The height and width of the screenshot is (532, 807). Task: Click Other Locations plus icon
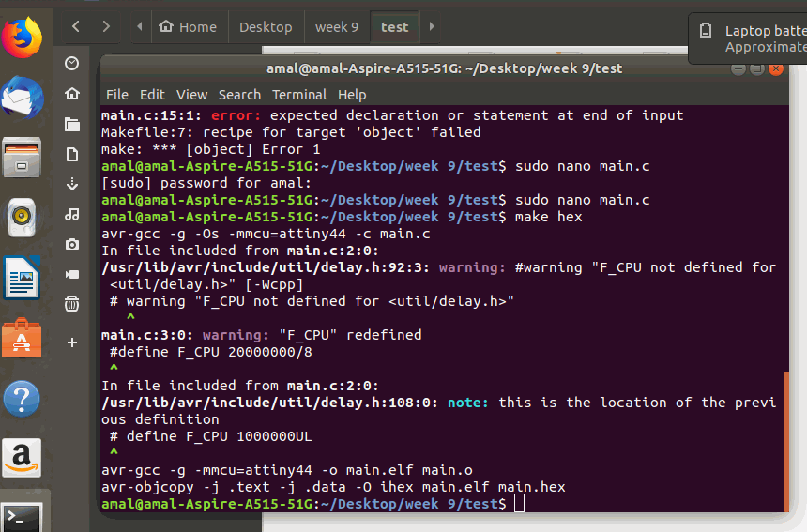pyautogui.click(x=72, y=342)
